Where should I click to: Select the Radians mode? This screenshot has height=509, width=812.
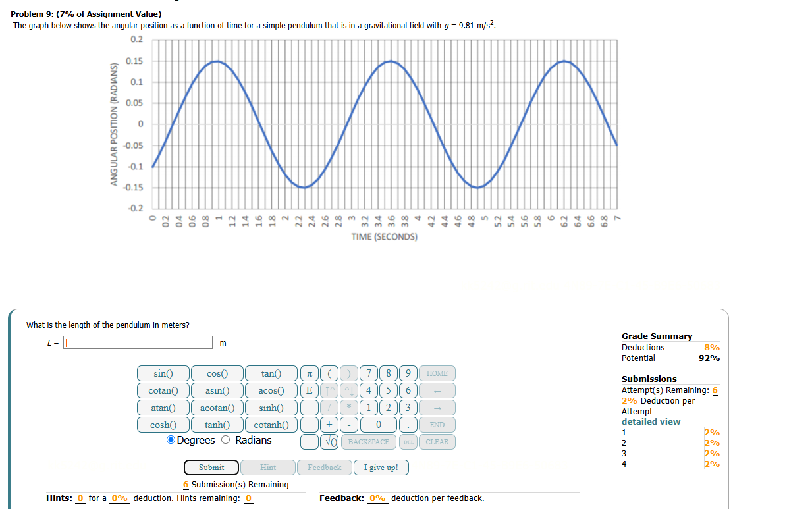[x=225, y=440]
